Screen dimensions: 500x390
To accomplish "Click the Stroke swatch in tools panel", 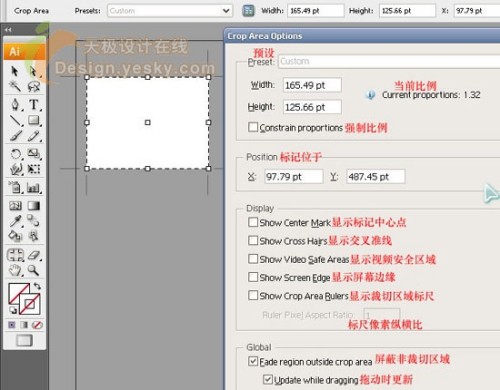I will pos(30,304).
